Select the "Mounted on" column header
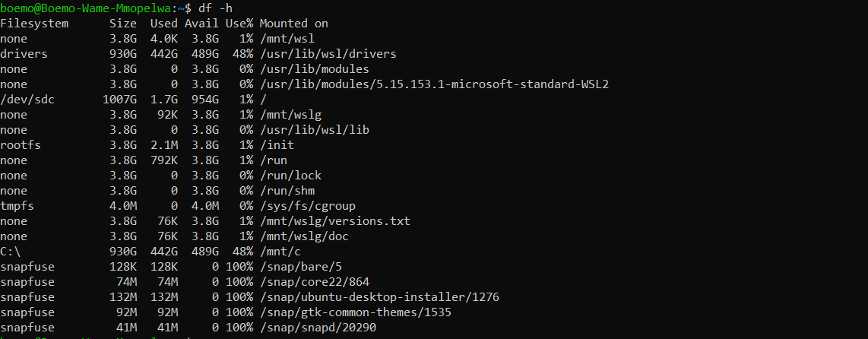 (x=293, y=24)
